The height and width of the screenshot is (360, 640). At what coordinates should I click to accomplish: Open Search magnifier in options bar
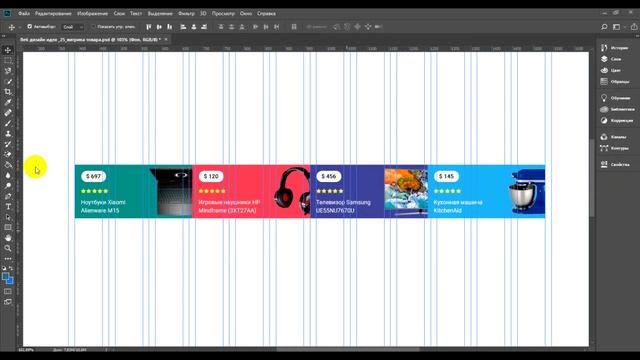(604, 27)
